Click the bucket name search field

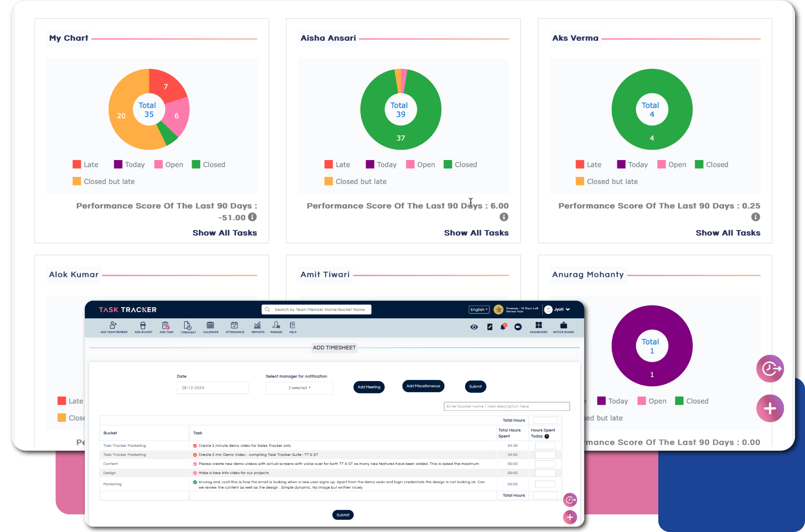506,407
